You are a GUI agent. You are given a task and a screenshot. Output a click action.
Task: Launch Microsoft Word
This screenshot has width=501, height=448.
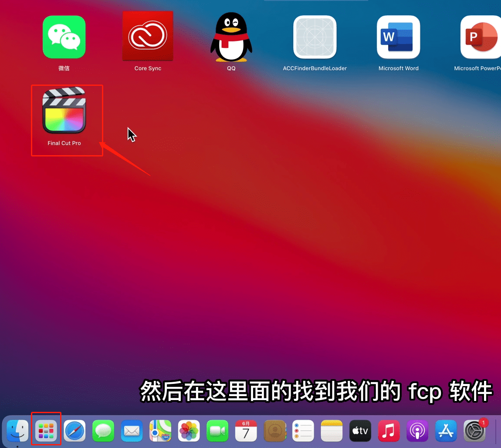[399, 37]
